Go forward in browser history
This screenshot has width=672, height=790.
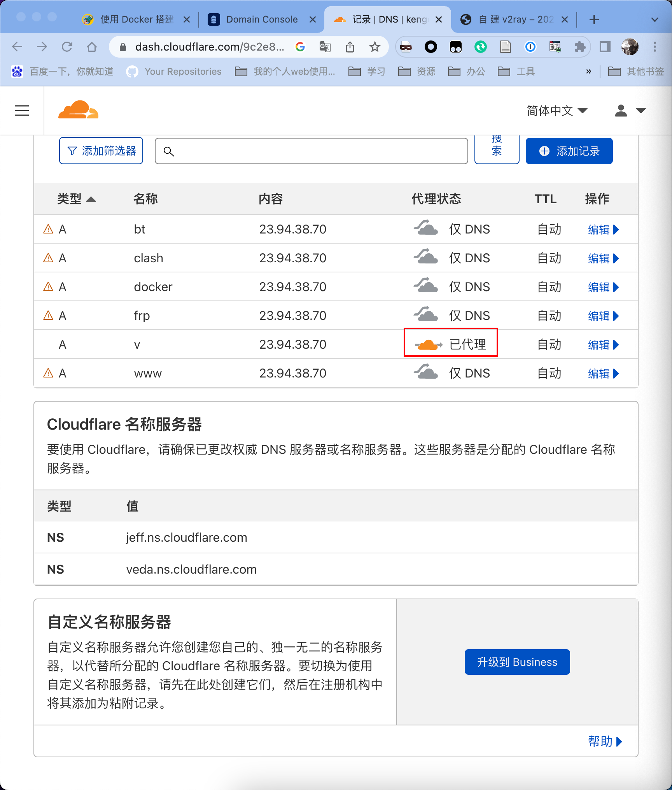click(42, 47)
